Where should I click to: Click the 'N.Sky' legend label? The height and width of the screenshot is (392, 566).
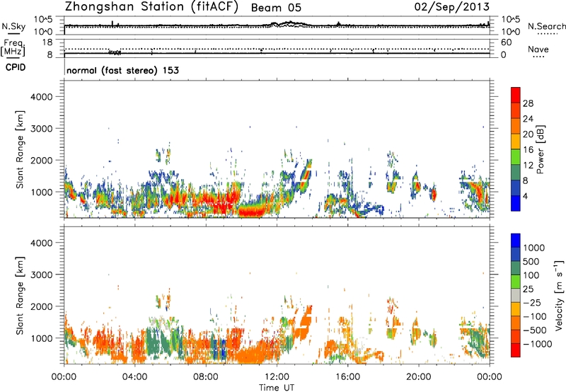pyautogui.click(x=13, y=26)
